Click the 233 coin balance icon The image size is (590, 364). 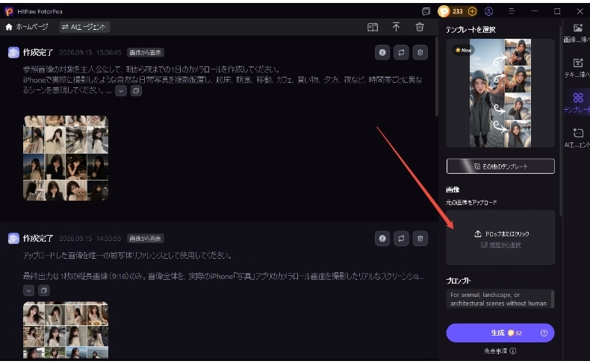tap(444, 11)
